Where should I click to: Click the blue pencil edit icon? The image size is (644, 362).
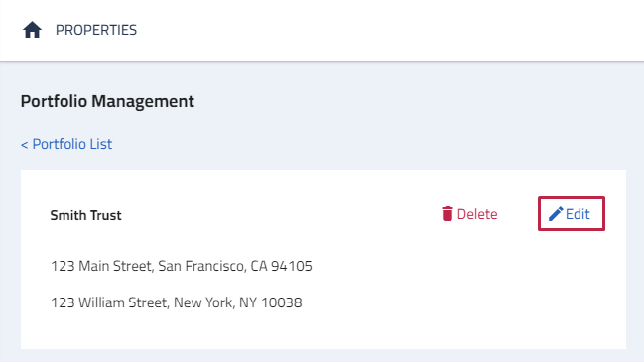pyautogui.click(x=556, y=214)
